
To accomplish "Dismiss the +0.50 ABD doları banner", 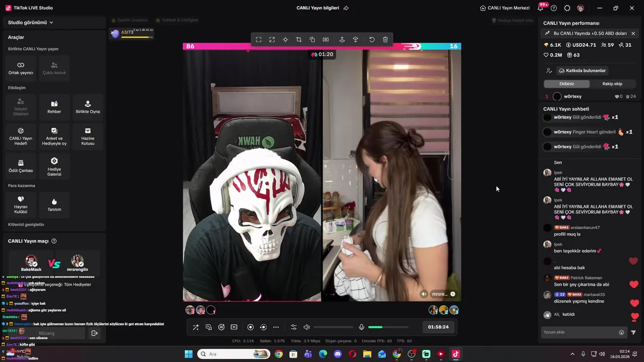I will coord(633,33).
